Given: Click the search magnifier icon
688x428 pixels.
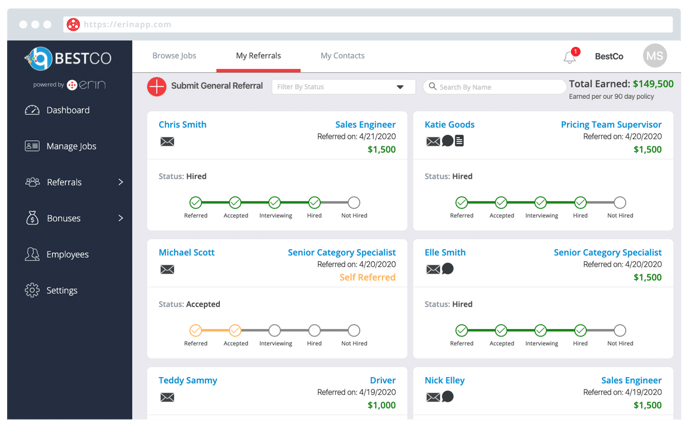Looking at the screenshot, I should pos(433,86).
